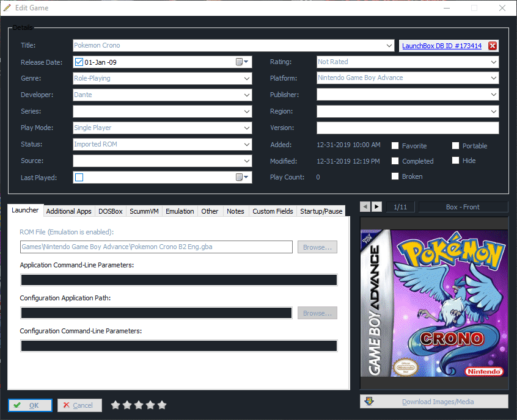Image resolution: width=517 pixels, height=420 pixels.
Task: Open the Platform dropdown list
Action: [x=493, y=78]
